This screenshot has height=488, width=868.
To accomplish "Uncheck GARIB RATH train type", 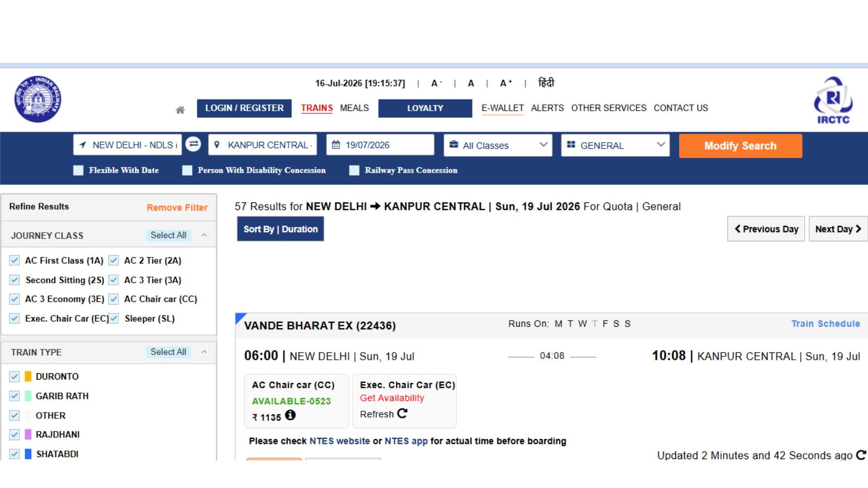I will point(14,396).
